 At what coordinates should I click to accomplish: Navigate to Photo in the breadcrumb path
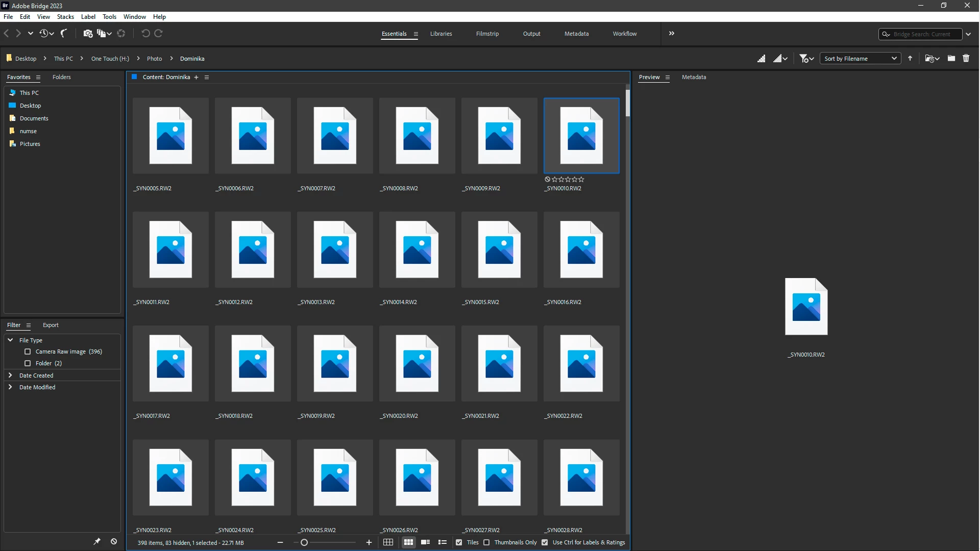pyautogui.click(x=154, y=59)
